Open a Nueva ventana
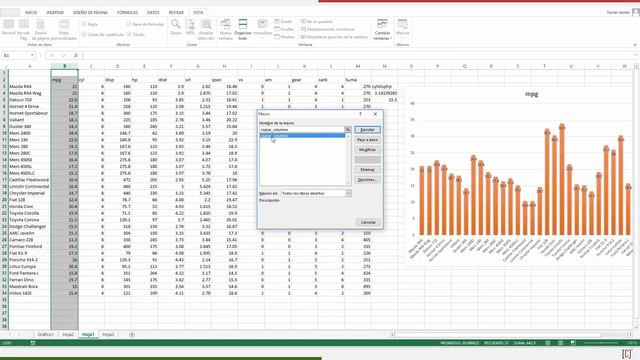This screenshot has height=360, width=640. (225, 29)
